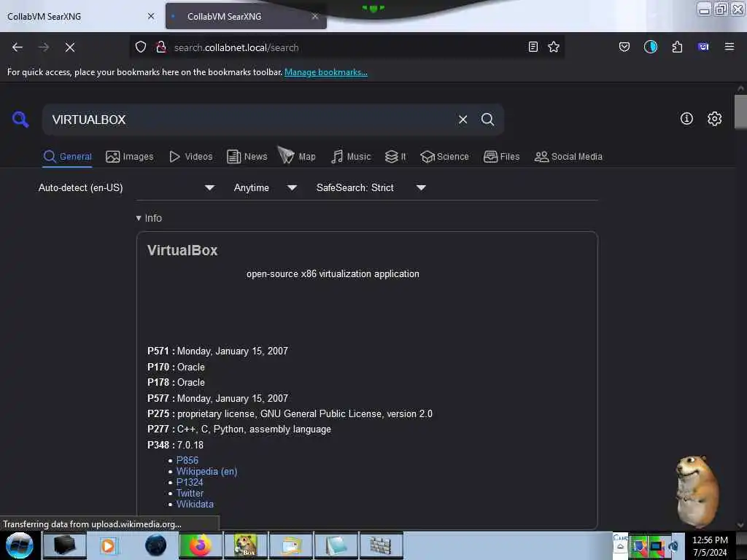Viewport: 747px width, 560px height.
Task: Switch to the General search tab
Action: tap(67, 156)
